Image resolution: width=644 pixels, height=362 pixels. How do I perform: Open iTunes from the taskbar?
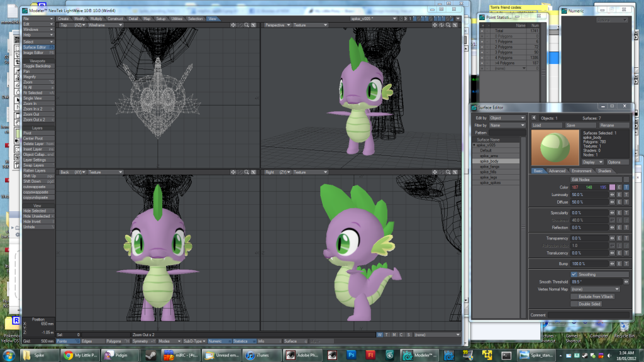262,355
